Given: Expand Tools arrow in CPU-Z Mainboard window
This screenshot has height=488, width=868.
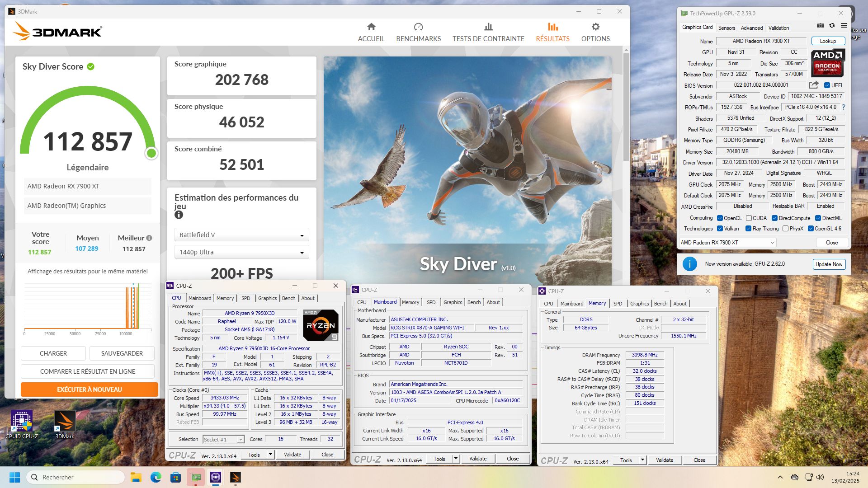Looking at the screenshot, I should pyautogui.click(x=456, y=459).
